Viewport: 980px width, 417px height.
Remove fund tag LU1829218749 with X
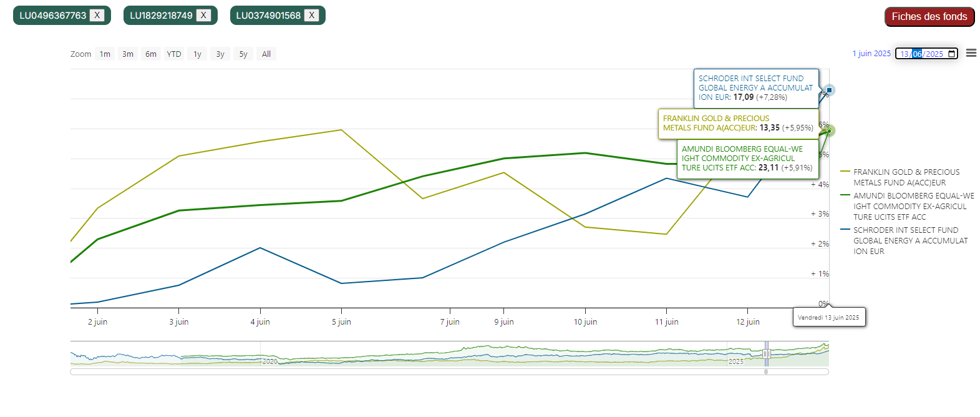203,16
